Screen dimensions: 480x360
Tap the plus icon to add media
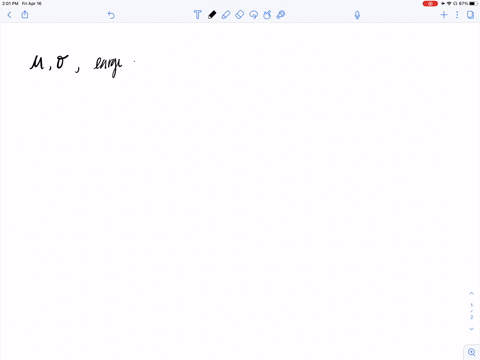[x=444, y=15]
